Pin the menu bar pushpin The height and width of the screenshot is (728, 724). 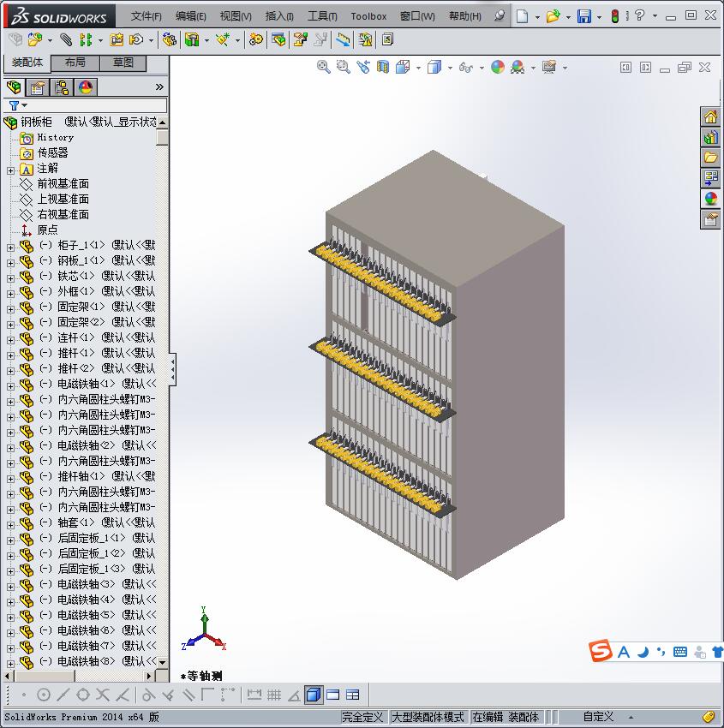(x=500, y=16)
